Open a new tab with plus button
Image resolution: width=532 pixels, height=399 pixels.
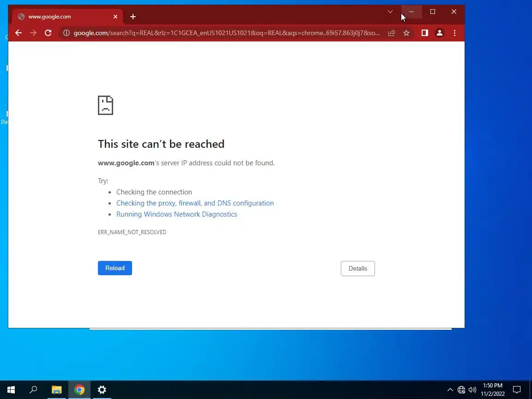[x=133, y=17]
